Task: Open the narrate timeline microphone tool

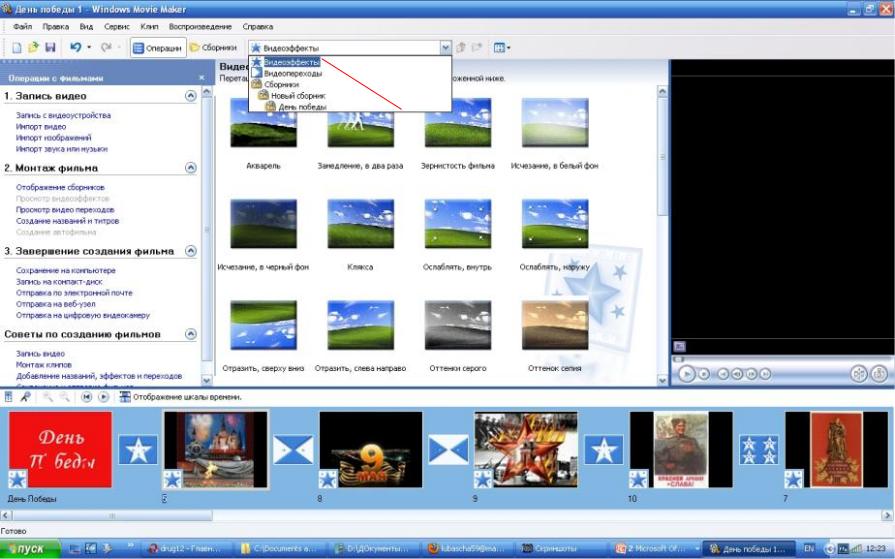Action: point(25,397)
